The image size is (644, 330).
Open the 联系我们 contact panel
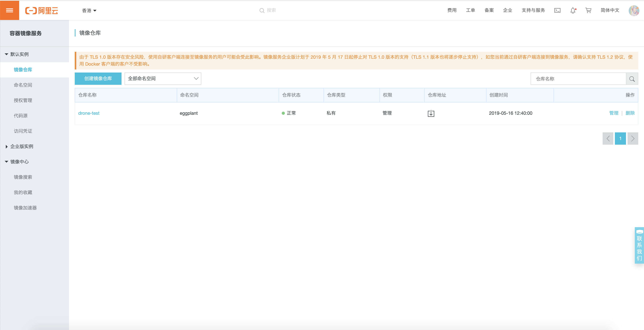click(640, 245)
